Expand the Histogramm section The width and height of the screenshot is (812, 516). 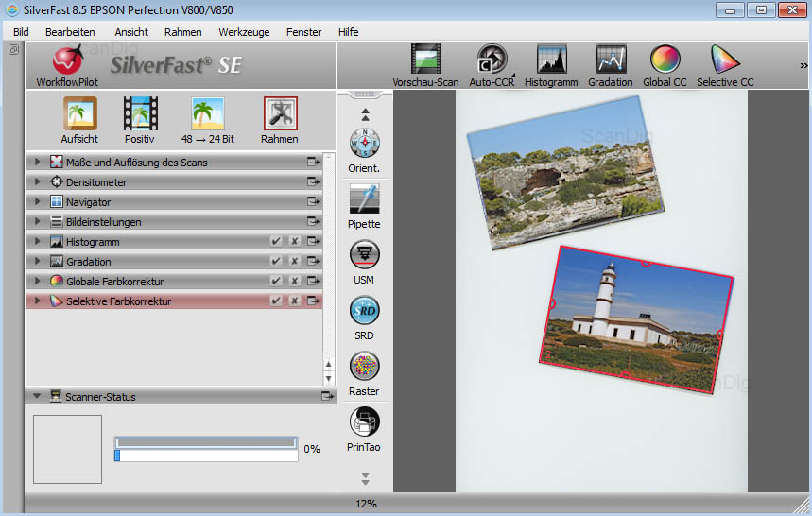pyautogui.click(x=37, y=241)
